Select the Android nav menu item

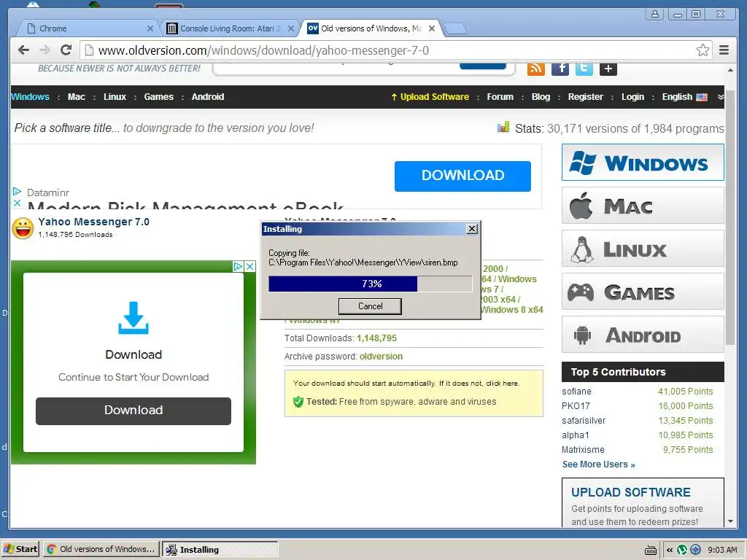coord(208,97)
